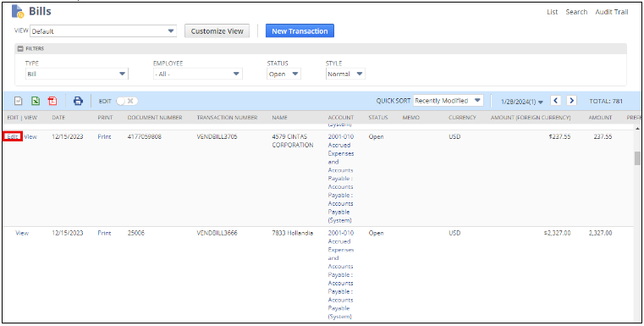Viewport: 644px width, 326px height.
Task: Open the Audit Trail link
Action: (612, 12)
